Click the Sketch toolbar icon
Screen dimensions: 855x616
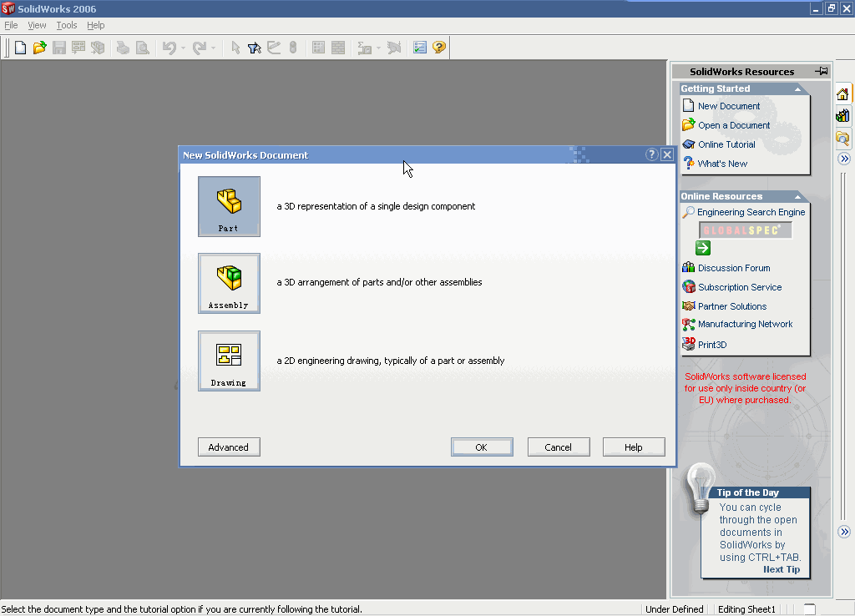pyautogui.click(x=274, y=48)
